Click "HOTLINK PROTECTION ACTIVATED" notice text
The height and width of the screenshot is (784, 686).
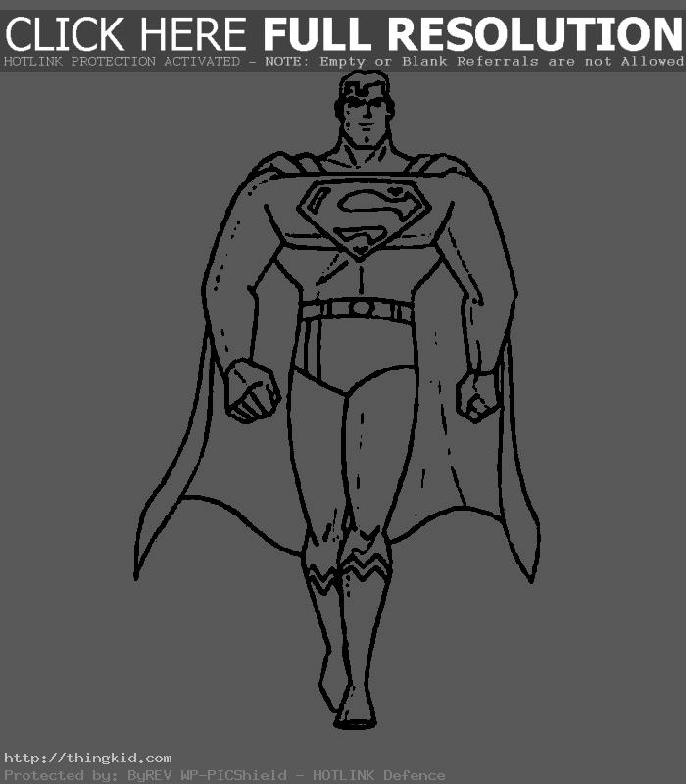click(122, 62)
